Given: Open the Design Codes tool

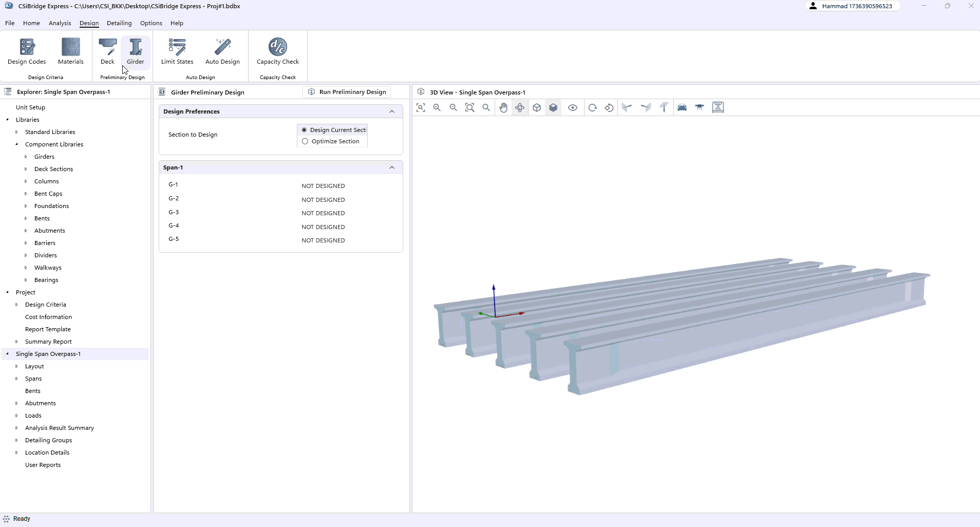Looking at the screenshot, I should pos(27,51).
